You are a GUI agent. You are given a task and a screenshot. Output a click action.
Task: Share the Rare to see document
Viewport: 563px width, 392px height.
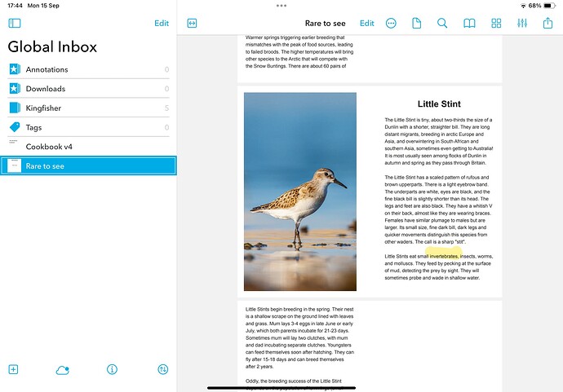pyautogui.click(x=547, y=24)
